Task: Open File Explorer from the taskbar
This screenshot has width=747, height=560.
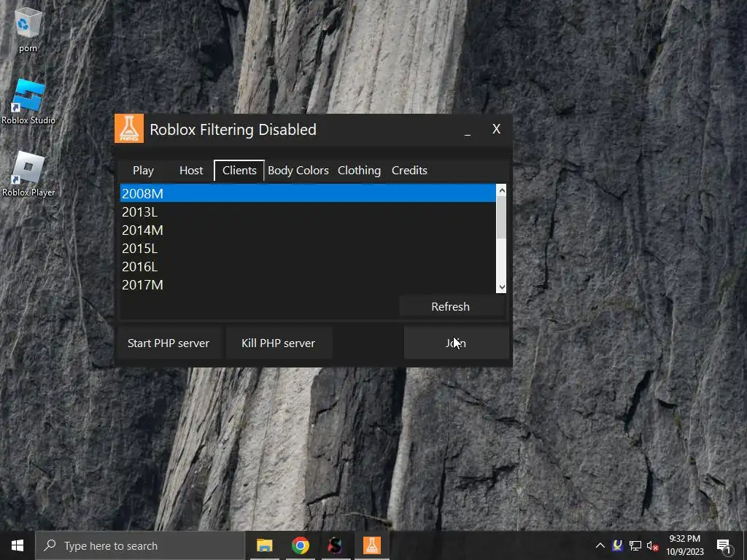Action: (264, 545)
